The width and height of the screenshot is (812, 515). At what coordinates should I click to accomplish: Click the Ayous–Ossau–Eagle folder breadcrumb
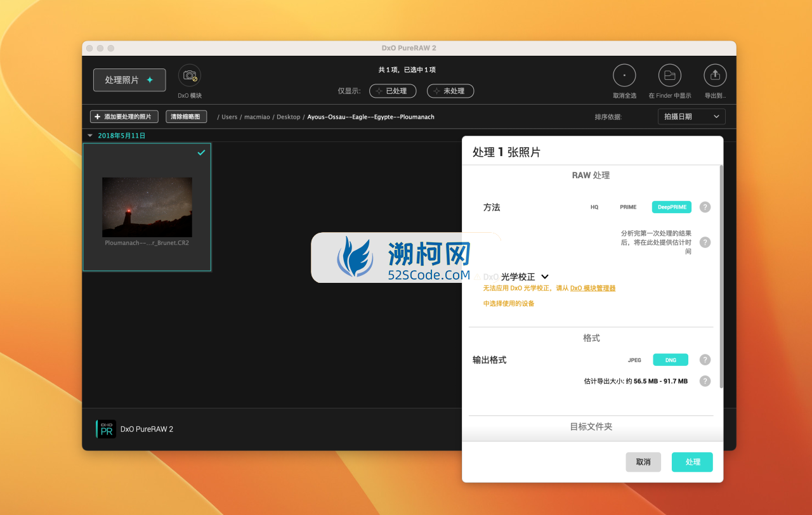371,117
